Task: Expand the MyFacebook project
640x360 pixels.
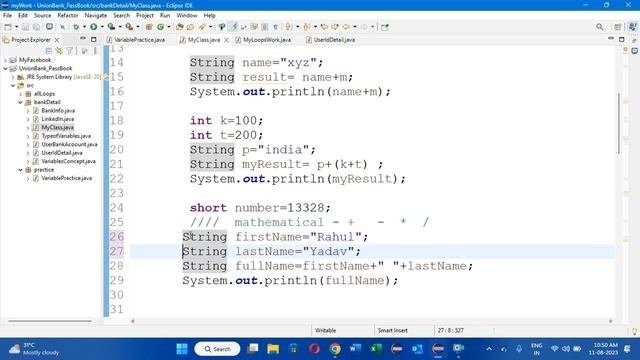Action: (x=5, y=60)
